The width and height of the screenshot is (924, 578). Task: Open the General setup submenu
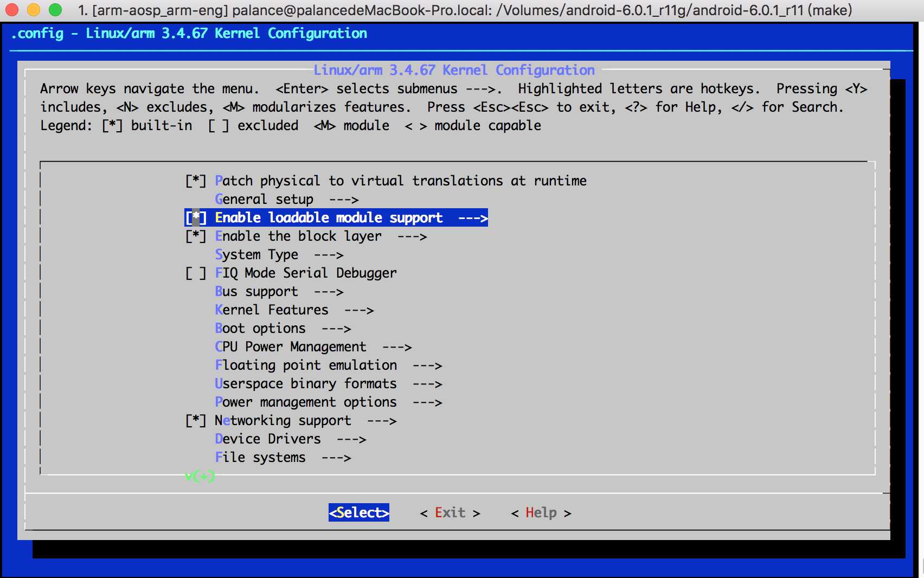(286, 199)
